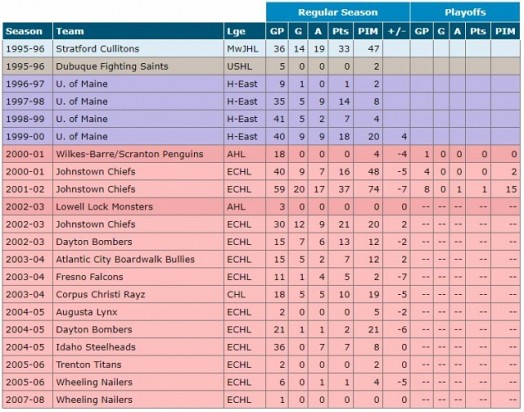Image resolution: width=524 pixels, height=412 pixels.
Task: Select the Wilkes-Barre/Scranton Penguins team
Action: pos(129,154)
